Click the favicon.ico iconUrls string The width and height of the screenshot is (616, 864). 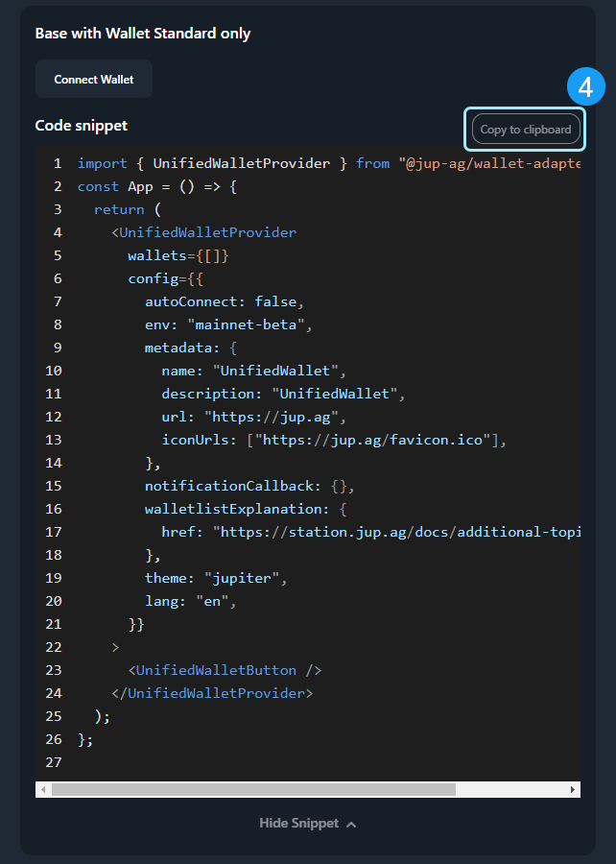[375, 440]
